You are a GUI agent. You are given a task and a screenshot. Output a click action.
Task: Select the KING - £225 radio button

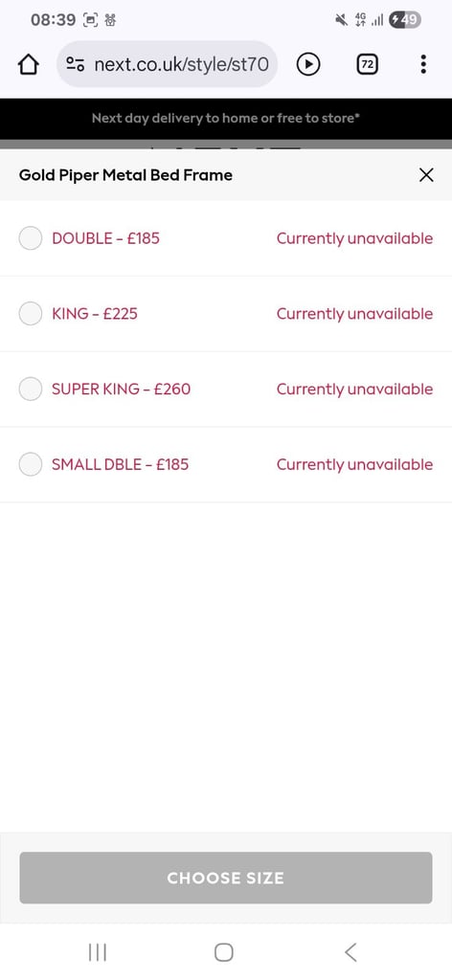click(x=31, y=314)
